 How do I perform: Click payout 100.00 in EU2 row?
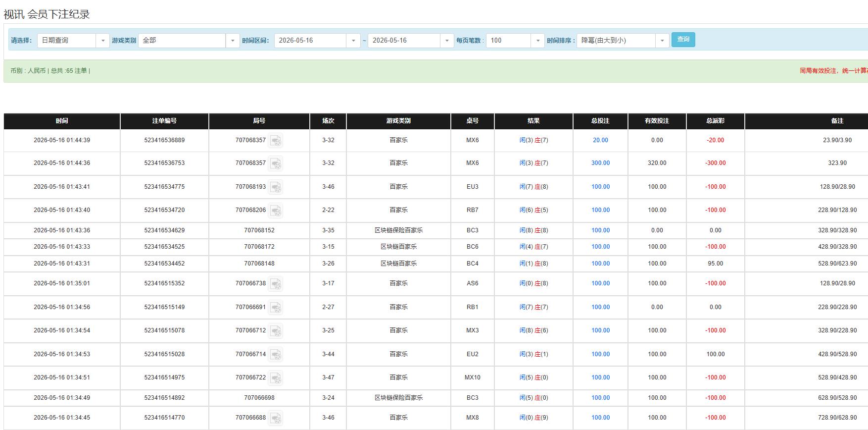[x=716, y=354]
